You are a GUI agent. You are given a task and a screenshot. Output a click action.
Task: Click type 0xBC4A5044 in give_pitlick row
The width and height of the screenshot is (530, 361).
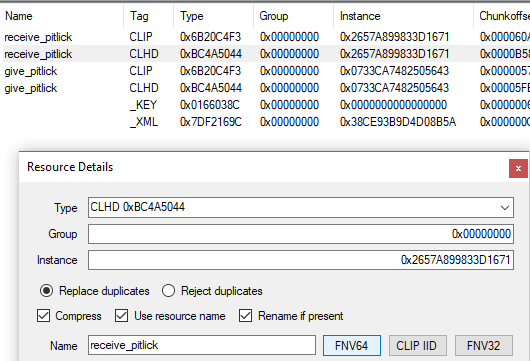pyautogui.click(x=211, y=88)
